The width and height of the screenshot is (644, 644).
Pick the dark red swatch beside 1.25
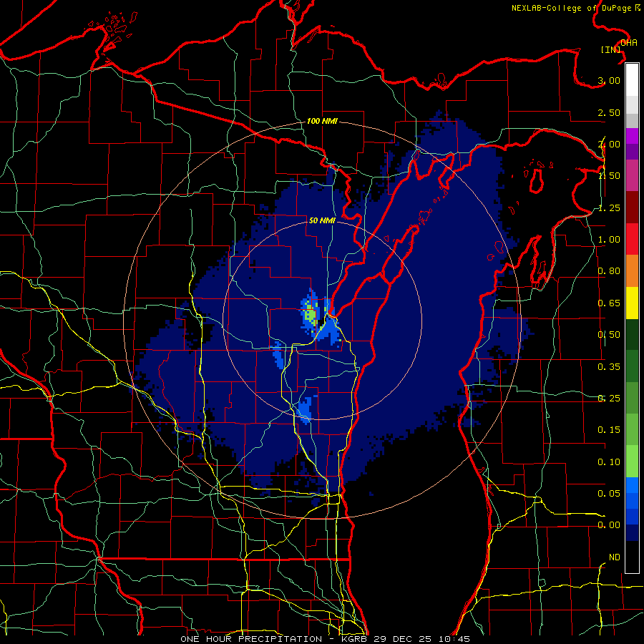(x=632, y=208)
